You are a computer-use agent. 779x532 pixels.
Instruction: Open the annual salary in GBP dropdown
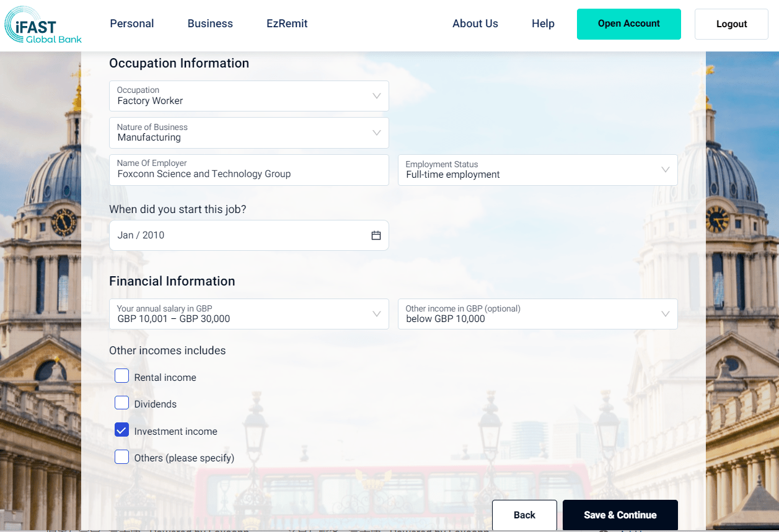(x=249, y=314)
